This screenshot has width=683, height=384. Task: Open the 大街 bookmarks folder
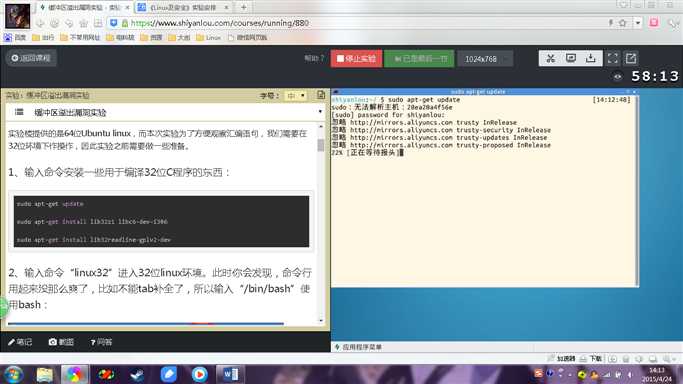[179, 37]
